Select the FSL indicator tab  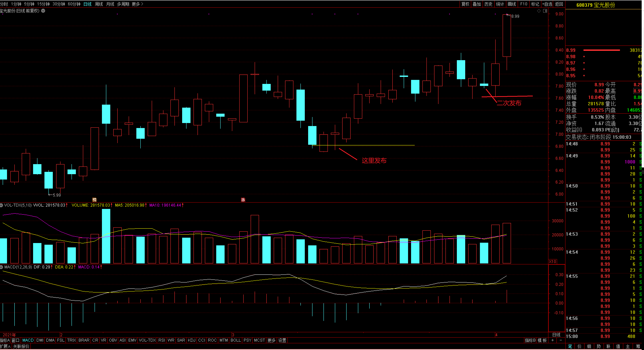pyautogui.click(x=61, y=340)
